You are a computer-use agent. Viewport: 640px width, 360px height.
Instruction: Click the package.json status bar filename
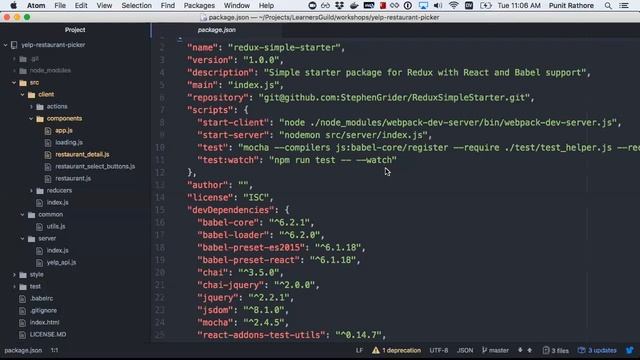coord(23,350)
